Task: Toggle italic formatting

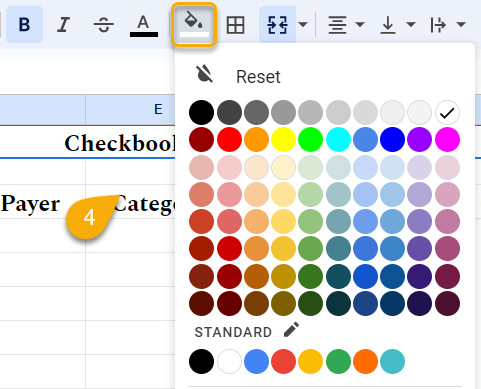Action: pyautogui.click(x=63, y=24)
